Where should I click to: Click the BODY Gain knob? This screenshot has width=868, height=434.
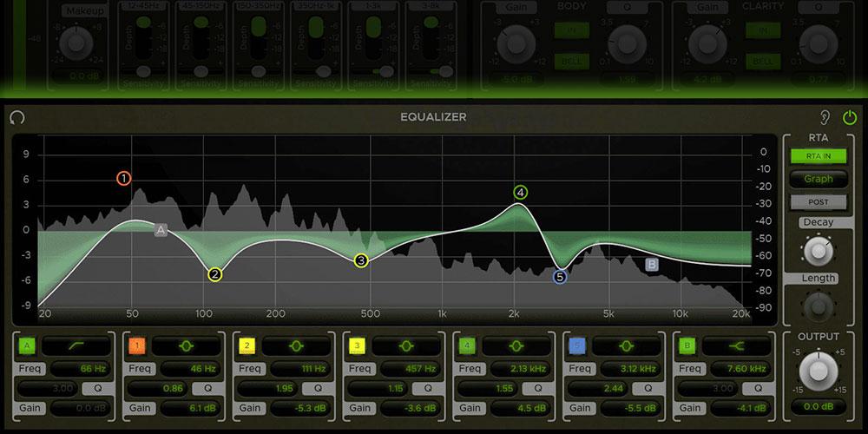tap(516, 44)
